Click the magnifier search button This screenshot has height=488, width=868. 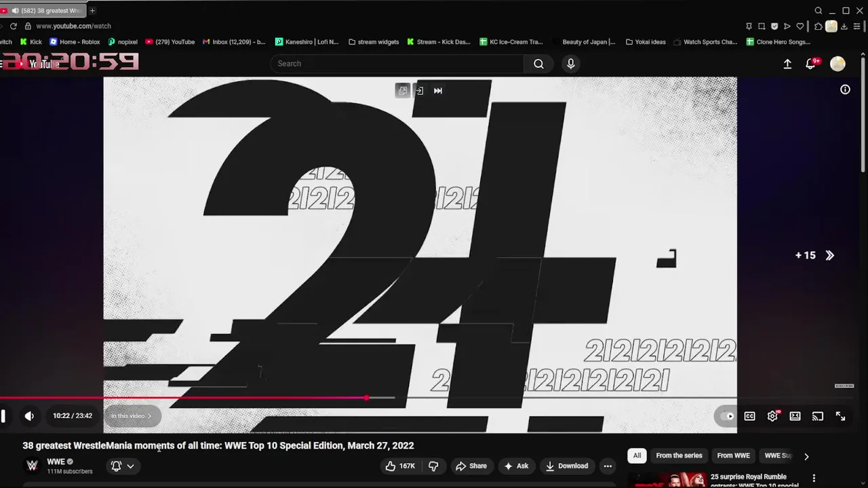click(538, 64)
